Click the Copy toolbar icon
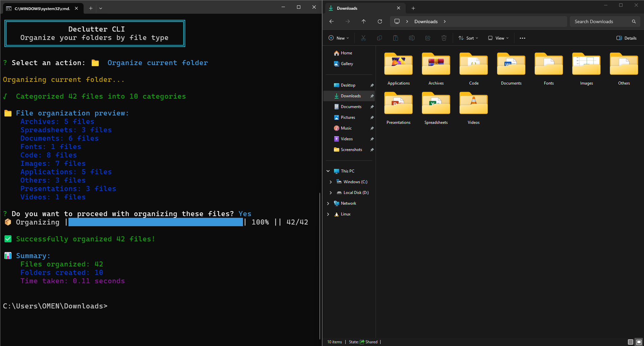Viewport: 644px width, 346px height. 380,38
